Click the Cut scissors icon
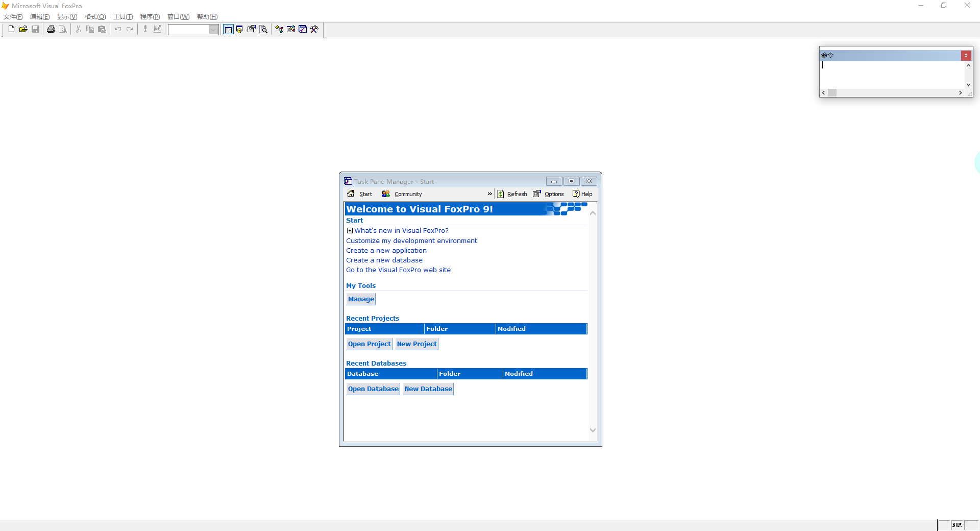Screen dimensions: 980x531 78,29
